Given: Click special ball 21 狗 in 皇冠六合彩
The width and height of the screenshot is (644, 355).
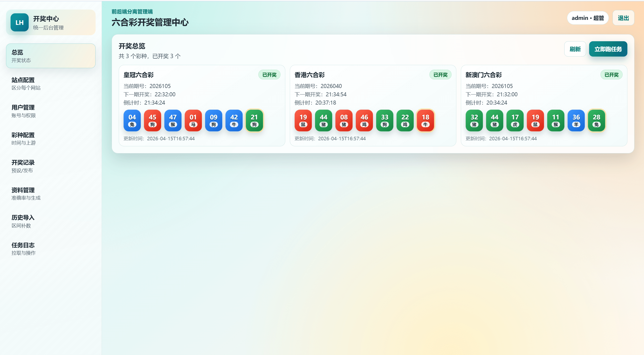Looking at the screenshot, I should coord(254,120).
